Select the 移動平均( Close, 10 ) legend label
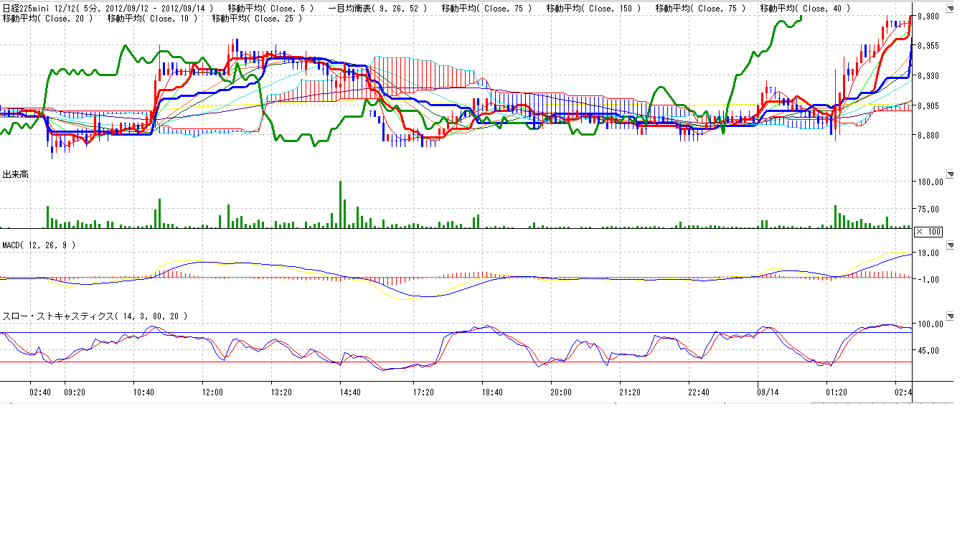The height and width of the screenshot is (551, 980). pyautogui.click(x=153, y=19)
